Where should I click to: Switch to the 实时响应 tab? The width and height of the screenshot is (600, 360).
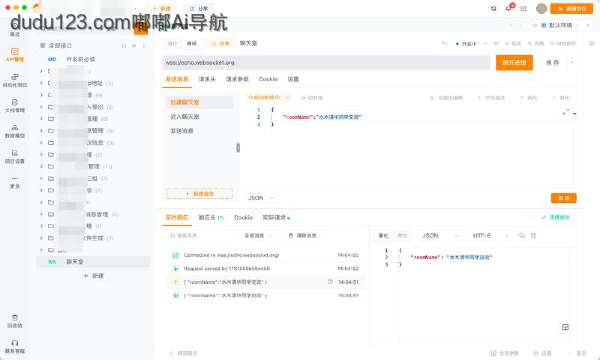pyautogui.click(x=177, y=217)
